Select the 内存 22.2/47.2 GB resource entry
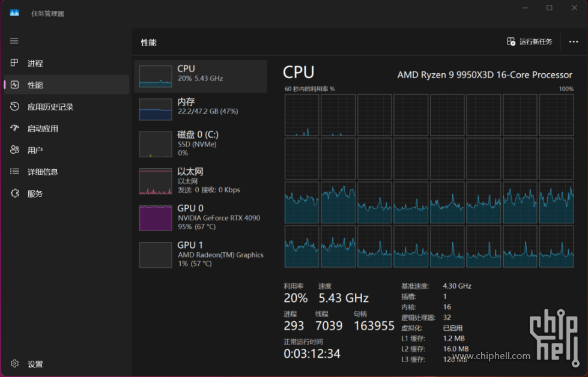 click(x=201, y=109)
